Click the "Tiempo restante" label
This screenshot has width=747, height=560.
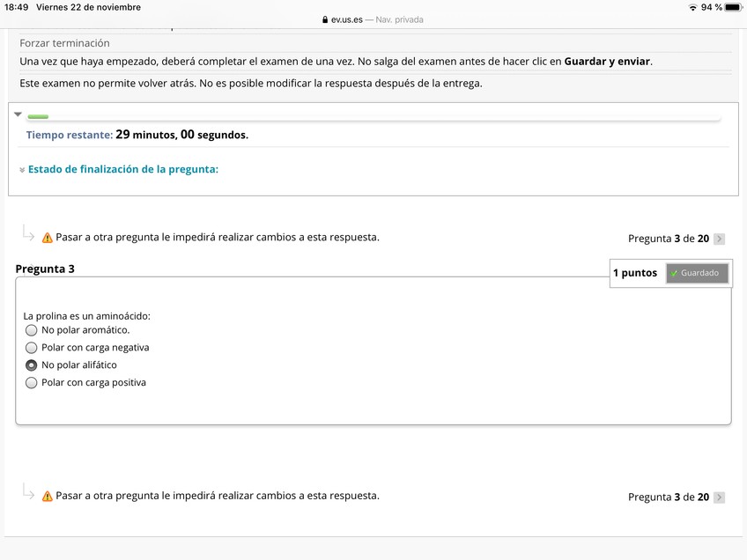[x=70, y=136]
